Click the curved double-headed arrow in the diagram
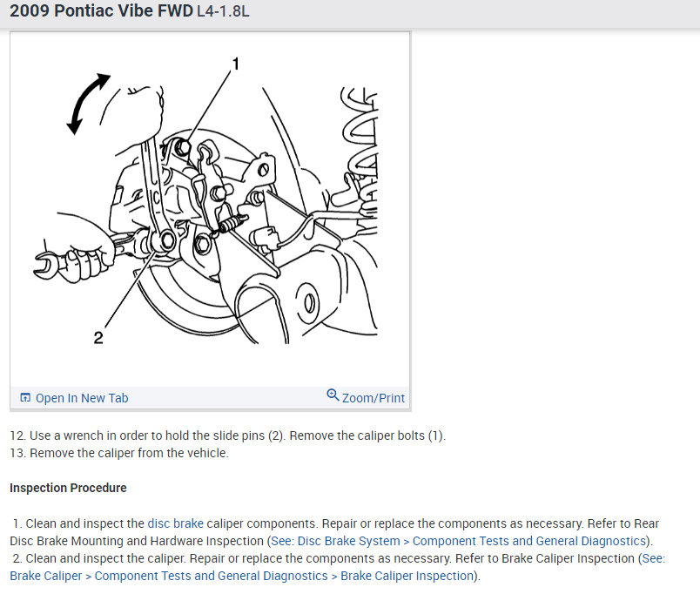This screenshot has width=700, height=594. 88,104
